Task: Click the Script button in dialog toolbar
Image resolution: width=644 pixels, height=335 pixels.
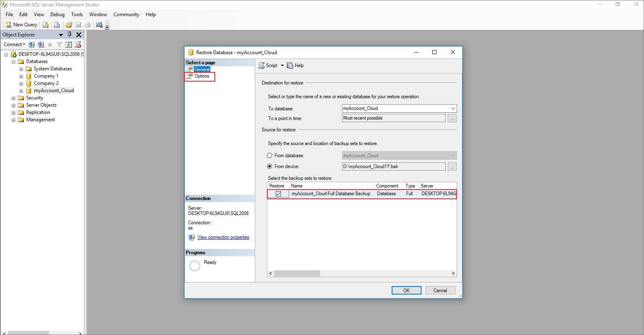Action: pos(268,65)
